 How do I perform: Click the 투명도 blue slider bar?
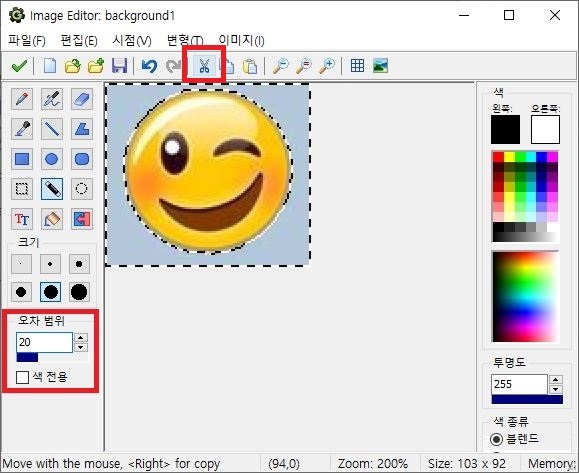pos(527,399)
